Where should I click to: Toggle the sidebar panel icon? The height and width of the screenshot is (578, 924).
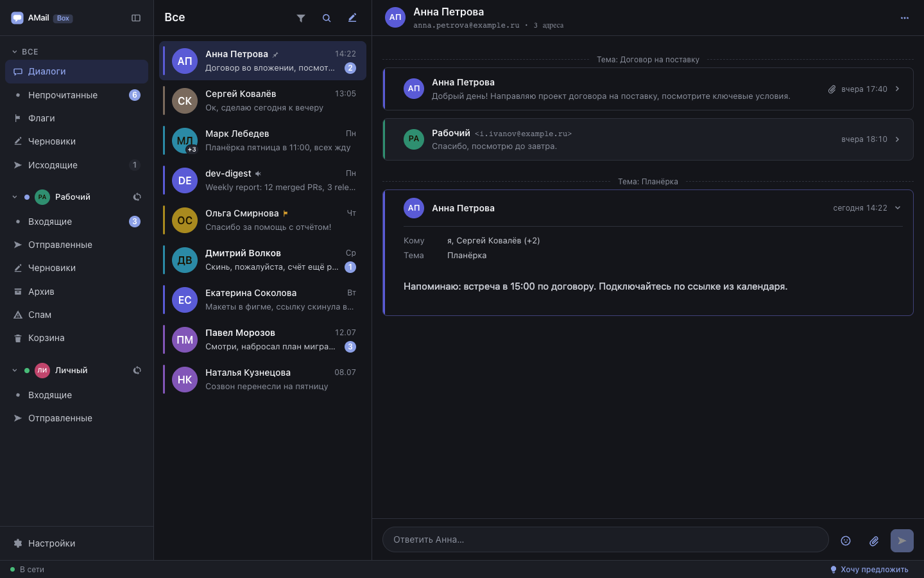coord(136,18)
